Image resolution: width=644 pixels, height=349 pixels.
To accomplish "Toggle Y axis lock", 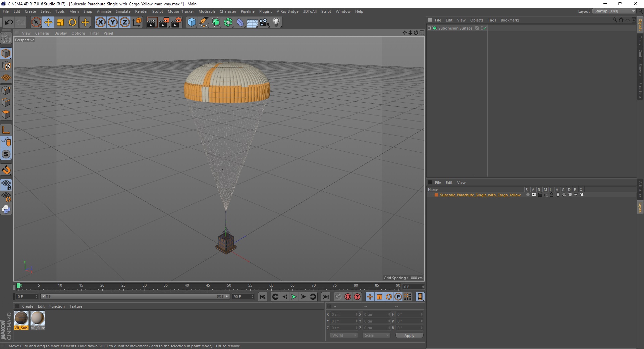I will tap(113, 22).
